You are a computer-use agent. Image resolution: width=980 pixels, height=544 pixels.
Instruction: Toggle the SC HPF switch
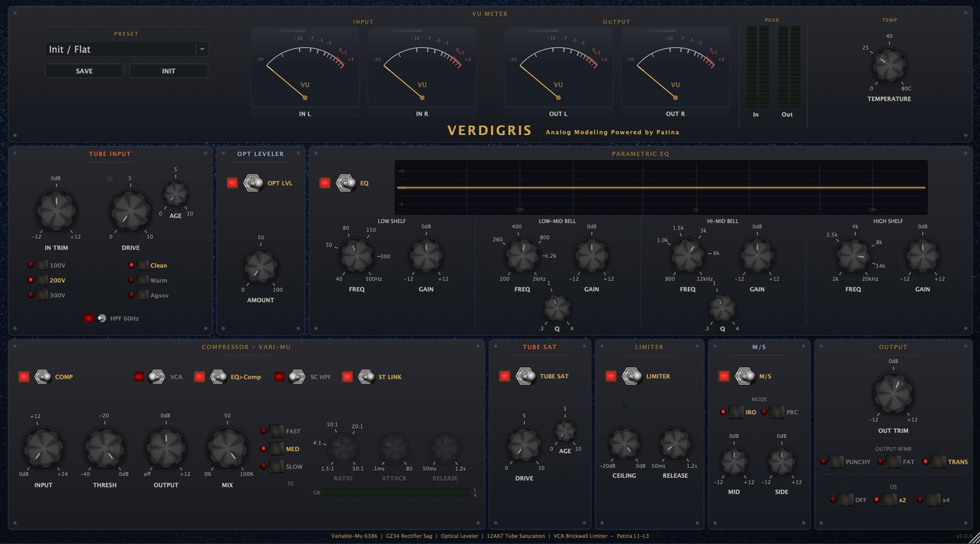[297, 377]
